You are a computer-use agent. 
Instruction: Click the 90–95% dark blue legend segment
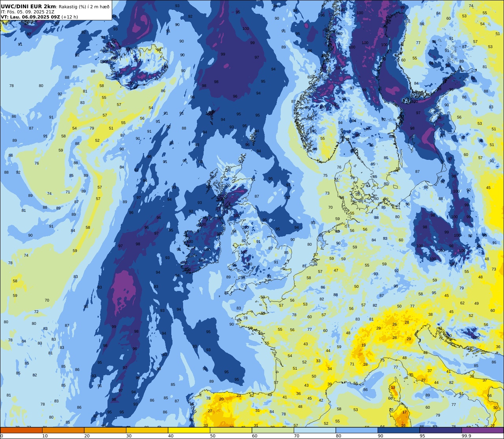(399, 430)
